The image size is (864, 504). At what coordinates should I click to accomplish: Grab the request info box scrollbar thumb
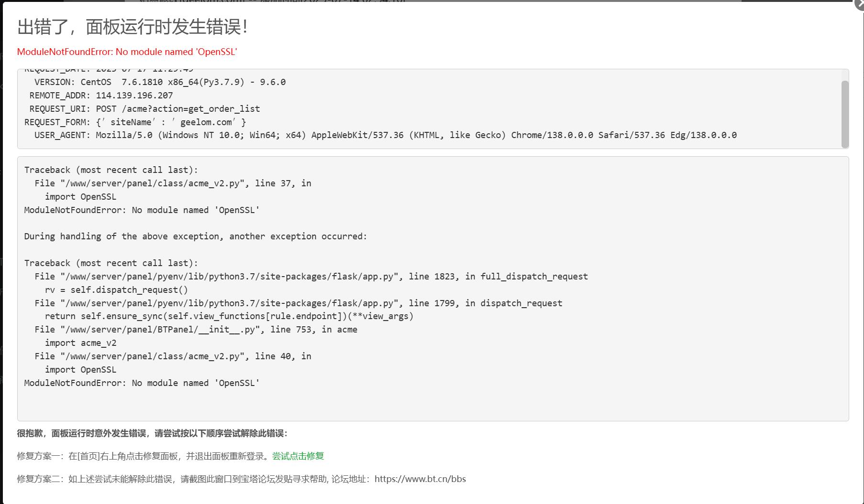[x=845, y=114]
